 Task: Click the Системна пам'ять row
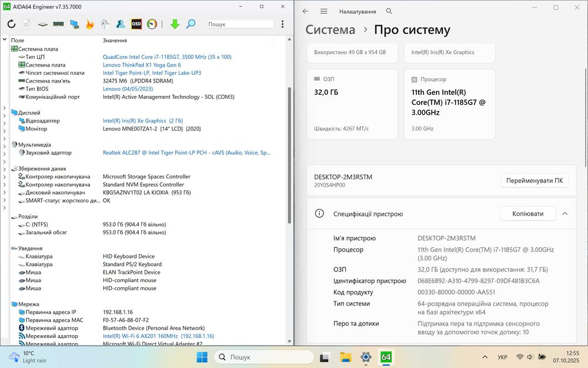pos(149,81)
